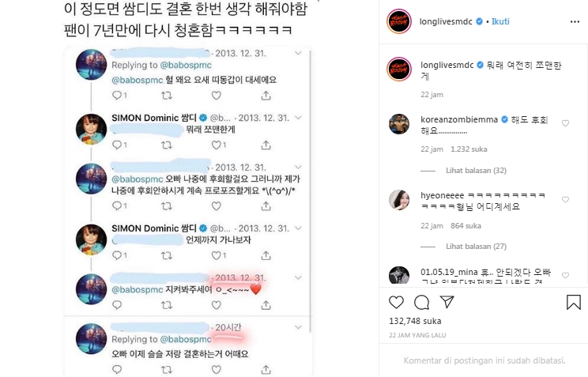588x377 pixels.
Task: Save the post with the bookmark icon
Action: coord(573,303)
